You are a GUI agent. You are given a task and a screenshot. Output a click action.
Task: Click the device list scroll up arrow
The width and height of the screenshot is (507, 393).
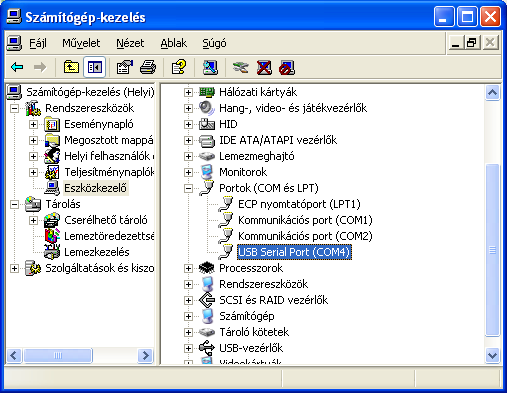click(492, 92)
